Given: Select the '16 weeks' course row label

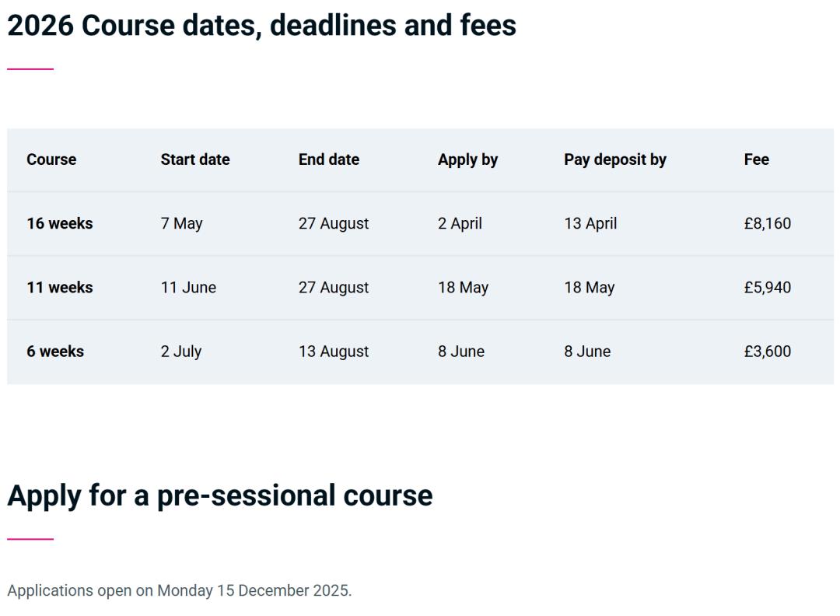Looking at the screenshot, I should [x=59, y=223].
